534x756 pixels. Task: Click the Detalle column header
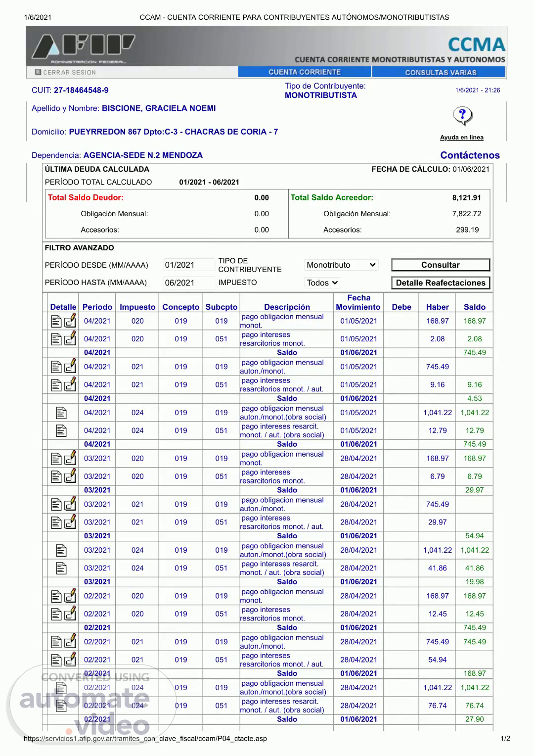(x=63, y=307)
